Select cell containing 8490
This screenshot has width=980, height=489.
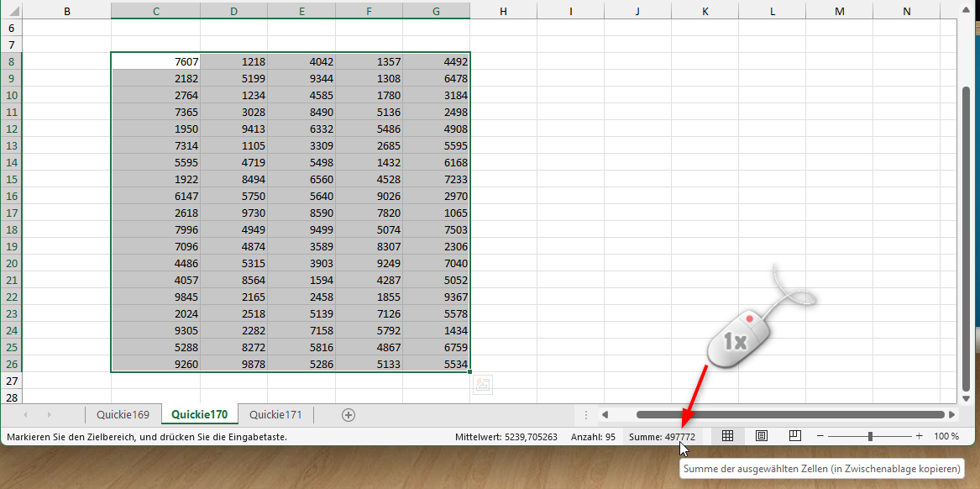click(301, 112)
